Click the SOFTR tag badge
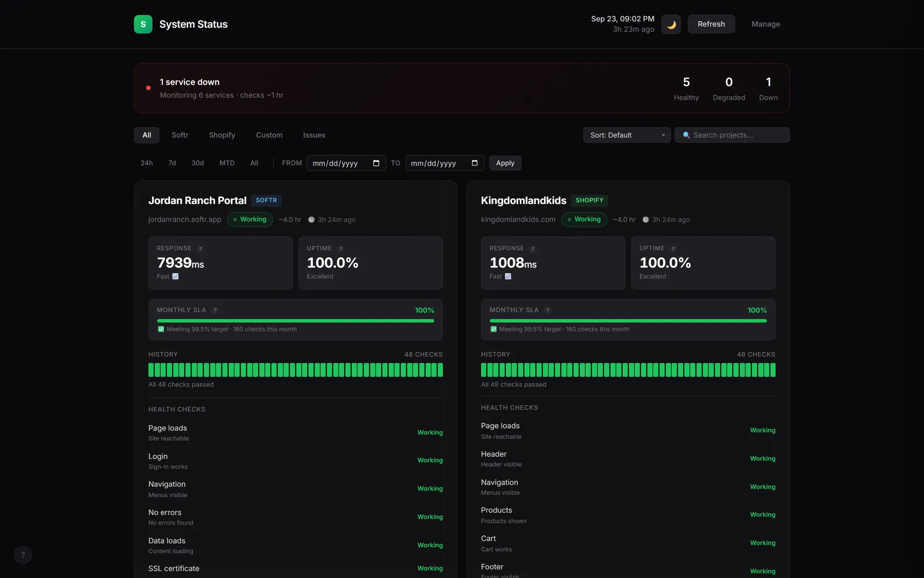Viewport: 924px width, 578px height. [266, 200]
